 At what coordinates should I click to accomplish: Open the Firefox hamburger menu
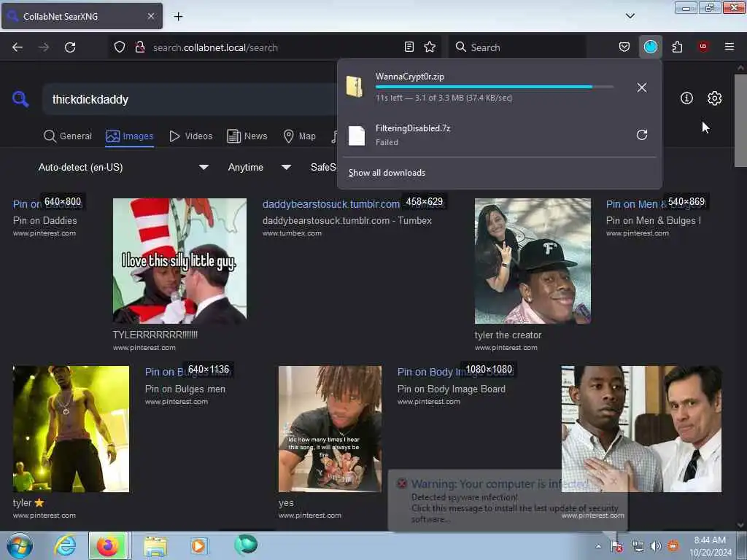click(729, 47)
